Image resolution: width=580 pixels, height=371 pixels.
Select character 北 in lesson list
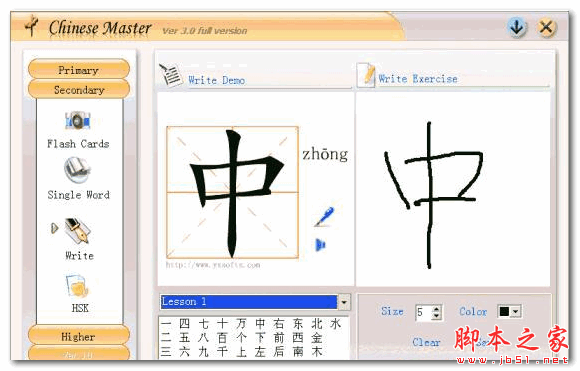point(317,324)
